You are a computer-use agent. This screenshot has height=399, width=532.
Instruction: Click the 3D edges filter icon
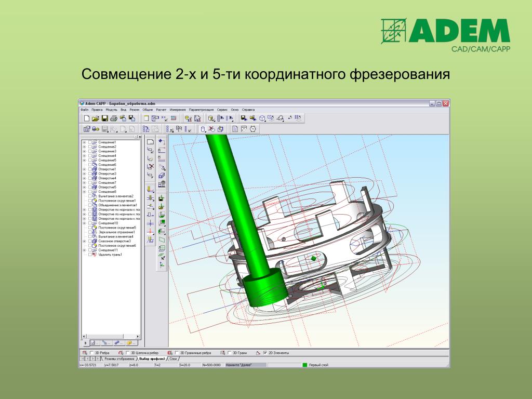(x=85, y=353)
